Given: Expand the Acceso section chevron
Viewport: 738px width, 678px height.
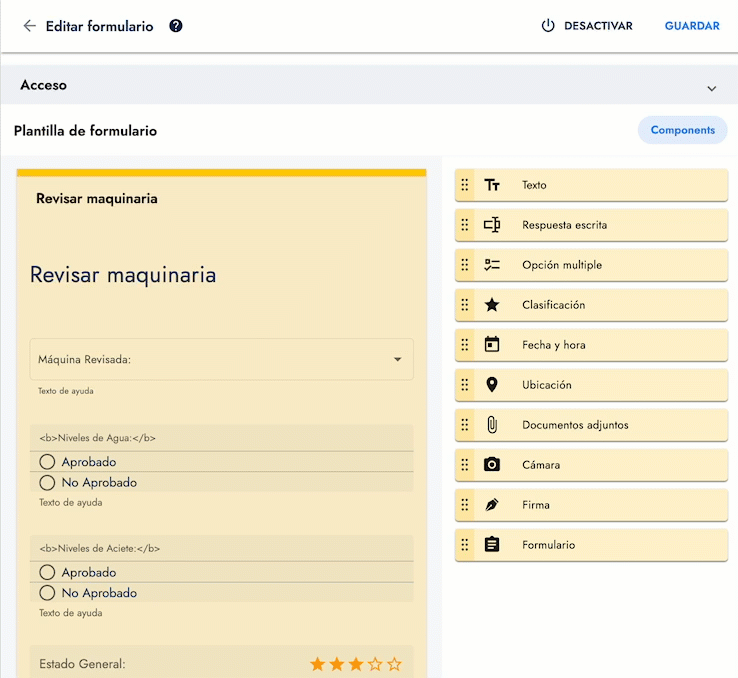Looking at the screenshot, I should 712,88.
